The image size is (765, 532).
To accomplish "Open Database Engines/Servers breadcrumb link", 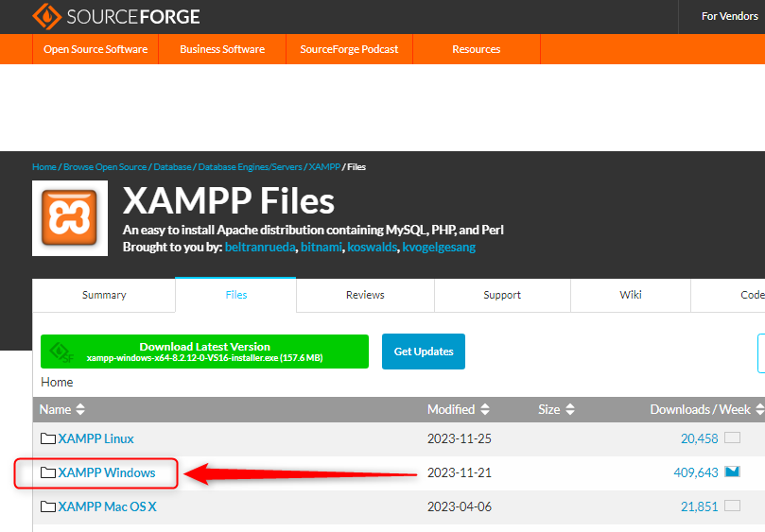I will pos(250,166).
